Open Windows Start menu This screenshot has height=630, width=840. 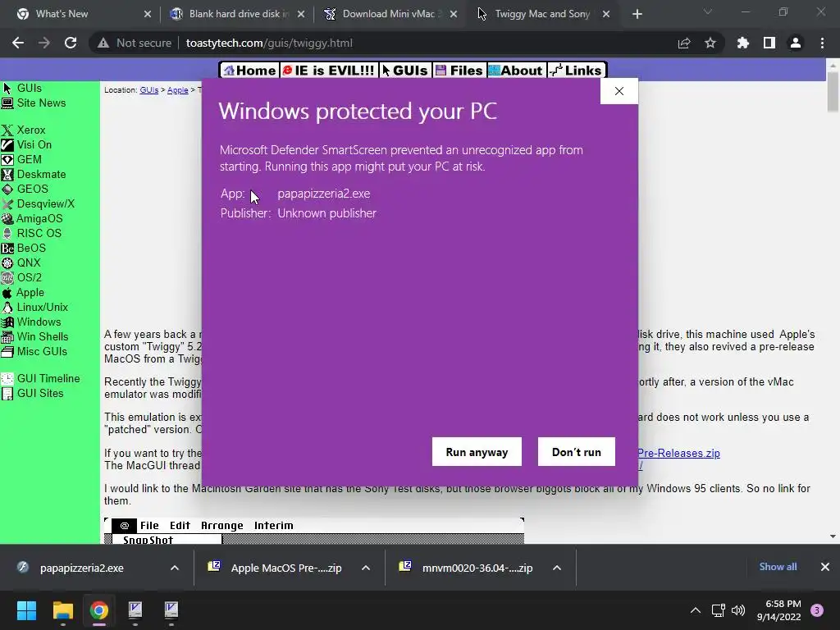26,610
